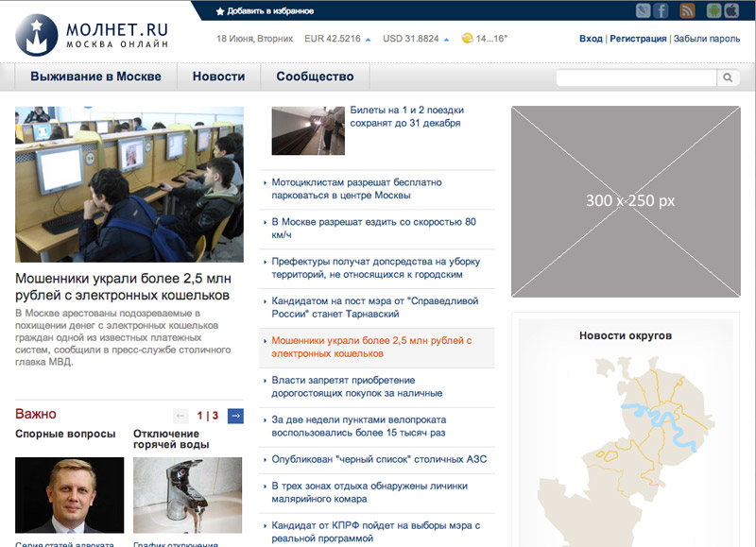The height and width of the screenshot is (547, 756).
Task: Open large headline under the main photo
Action: point(123,287)
